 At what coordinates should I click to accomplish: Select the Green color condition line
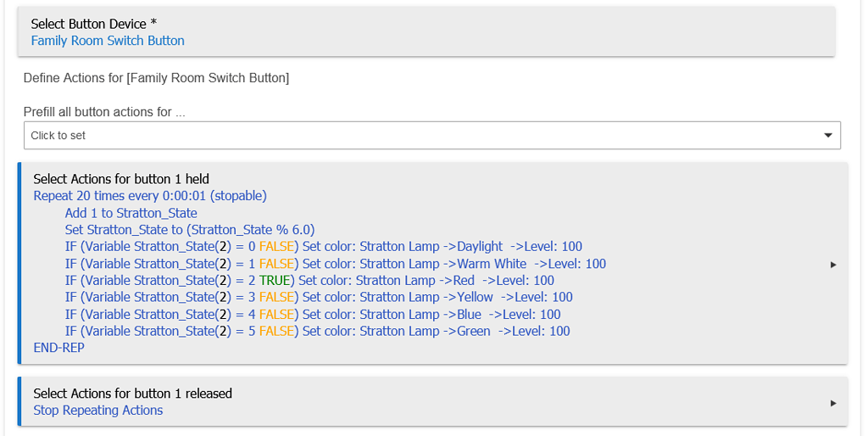pyautogui.click(x=317, y=331)
